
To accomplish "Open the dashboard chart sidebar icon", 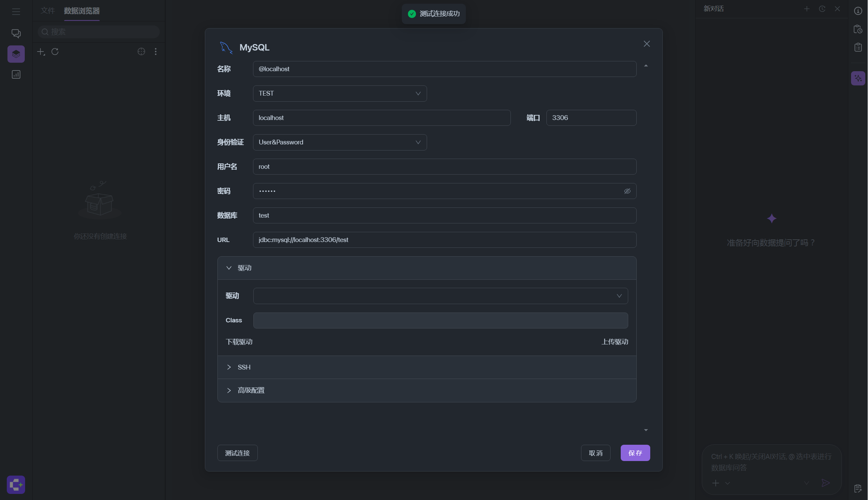I will [x=16, y=75].
